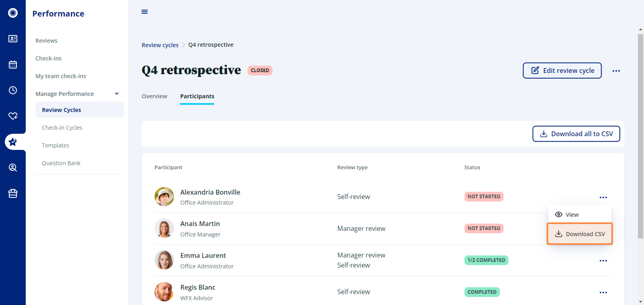Click WFX Advisor job title
The height and width of the screenshot is (305, 644).
(x=196, y=298)
